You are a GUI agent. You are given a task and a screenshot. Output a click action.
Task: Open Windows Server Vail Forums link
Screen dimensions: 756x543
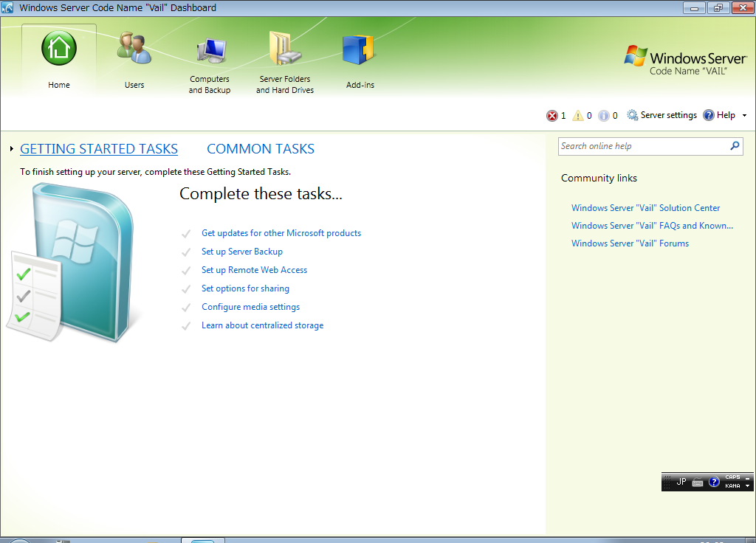[x=630, y=243]
